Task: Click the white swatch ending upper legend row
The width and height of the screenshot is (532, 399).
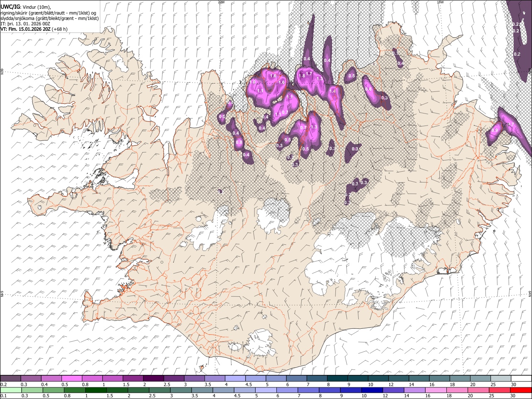Action: (x=521, y=378)
